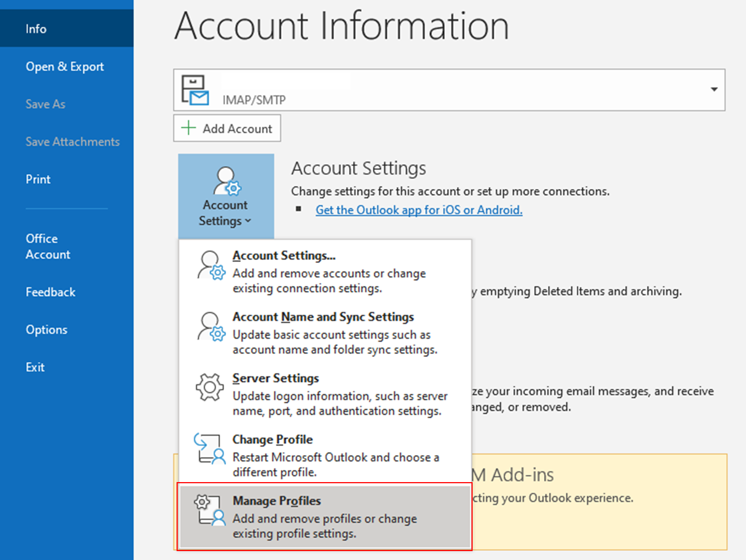
Task: Click the green plus icon
Action: pyautogui.click(x=188, y=128)
